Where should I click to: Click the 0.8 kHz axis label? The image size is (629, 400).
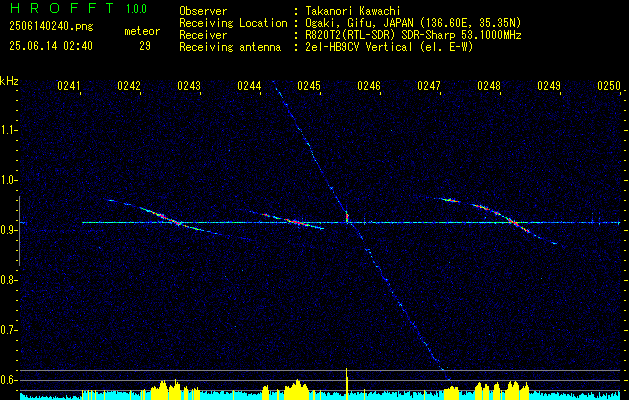tap(8, 280)
